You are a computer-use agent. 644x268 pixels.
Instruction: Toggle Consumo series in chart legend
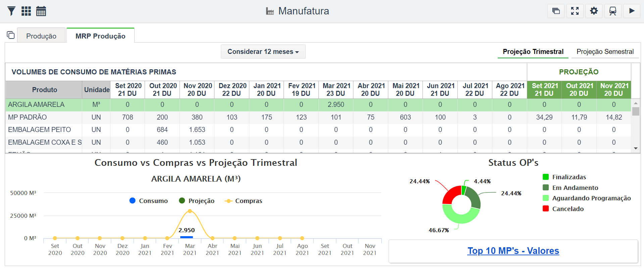tap(148, 201)
